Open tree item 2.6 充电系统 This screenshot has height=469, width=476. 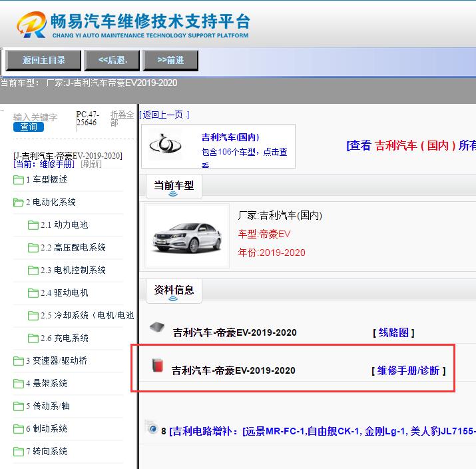coord(65,338)
